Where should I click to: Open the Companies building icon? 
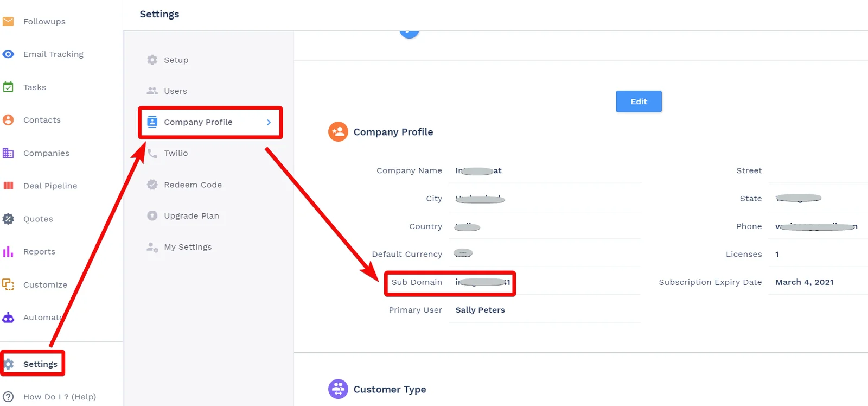[x=8, y=153]
